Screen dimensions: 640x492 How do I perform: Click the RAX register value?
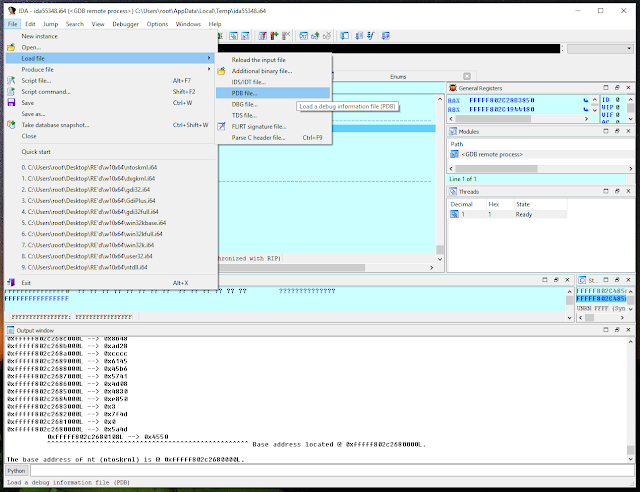pos(502,100)
